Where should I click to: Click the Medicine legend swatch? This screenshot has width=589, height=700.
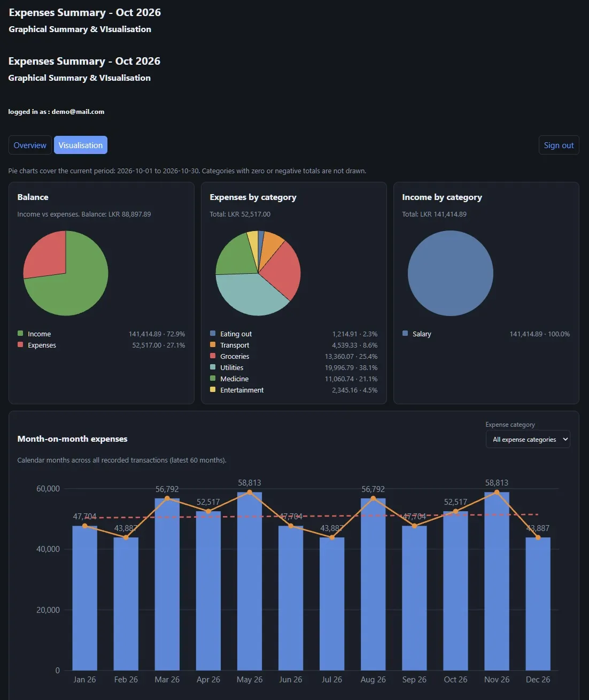click(x=213, y=378)
